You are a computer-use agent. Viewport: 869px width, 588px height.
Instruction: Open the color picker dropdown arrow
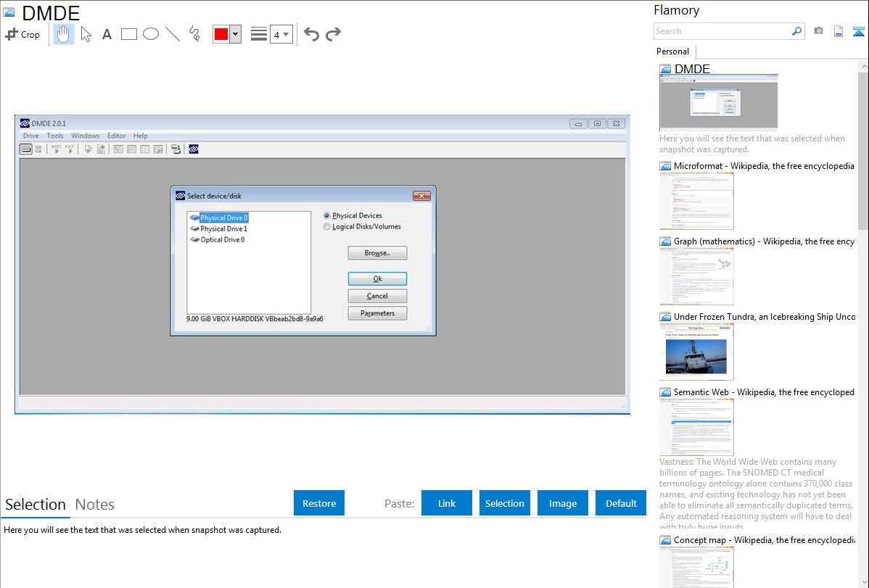point(236,34)
